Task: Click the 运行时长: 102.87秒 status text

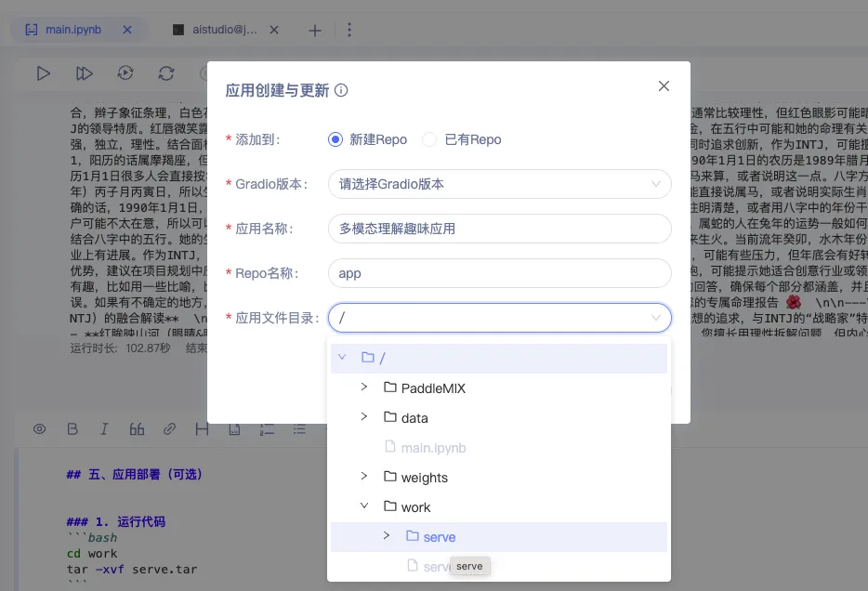Action: 120,348
